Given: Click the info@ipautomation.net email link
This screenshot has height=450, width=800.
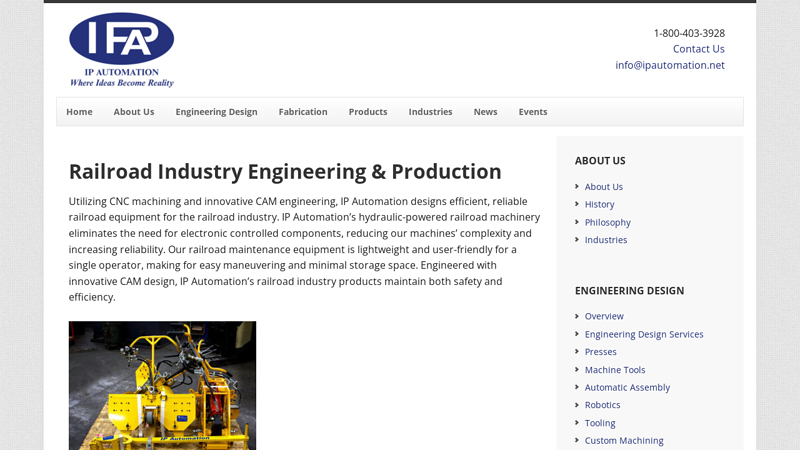Looking at the screenshot, I should [x=670, y=65].
